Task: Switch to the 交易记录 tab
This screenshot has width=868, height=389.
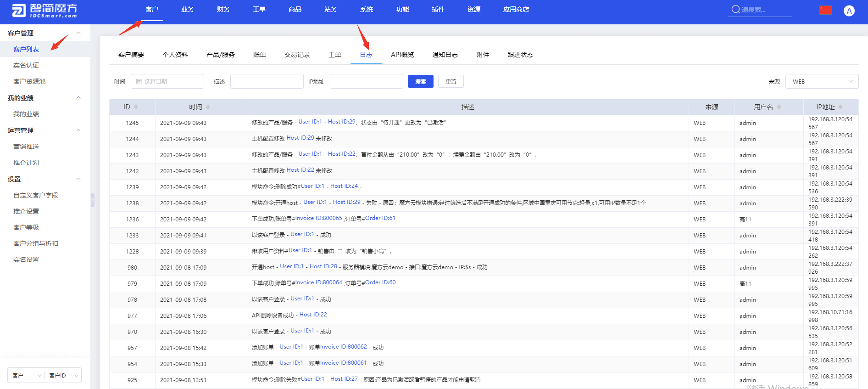Action: [x=297, y=55]
